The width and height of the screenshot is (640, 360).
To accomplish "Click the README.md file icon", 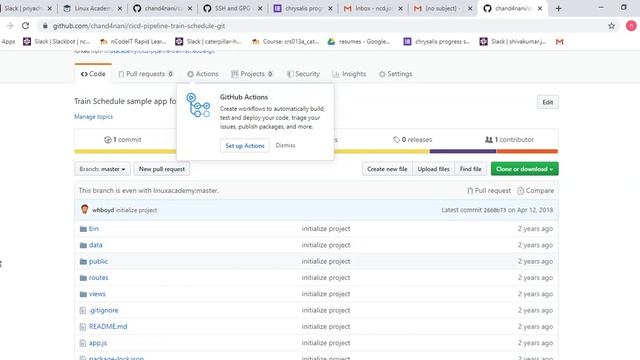I will coord(82,327).
